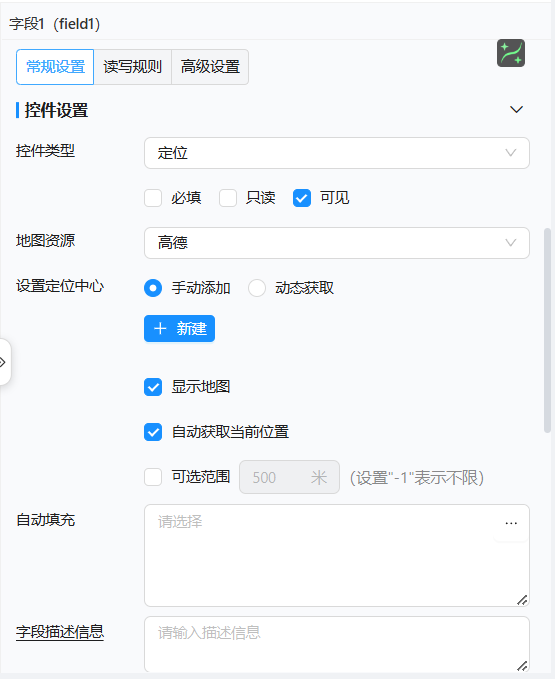Collapse the 控件设置 section chevron
This screenshot has width=555, height=679.
(x=516, y=110)
